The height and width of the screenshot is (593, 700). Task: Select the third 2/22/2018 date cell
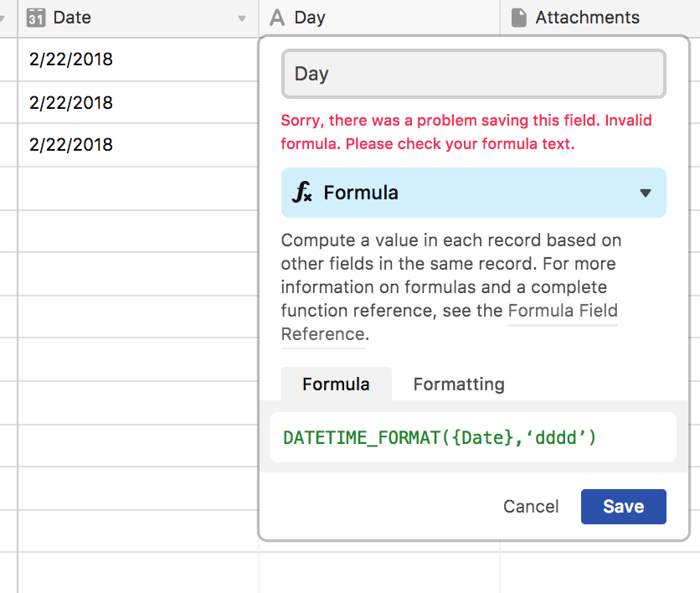click(138, 145)
